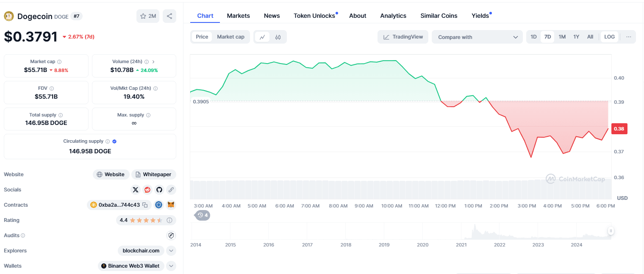Open the Whitepaper link
Screen dimensions: 644x274
154,174
